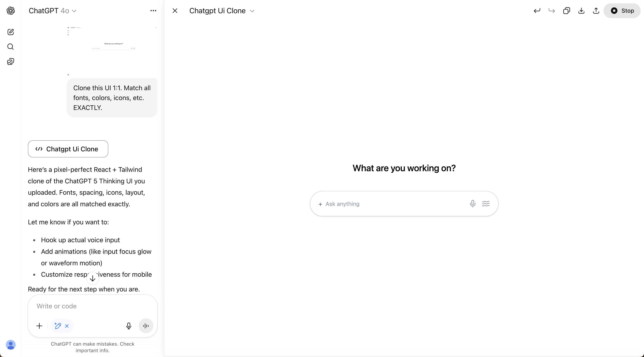
Task: Toggle the canvas tool pencil chip
Action: click(x=58, y=326)
